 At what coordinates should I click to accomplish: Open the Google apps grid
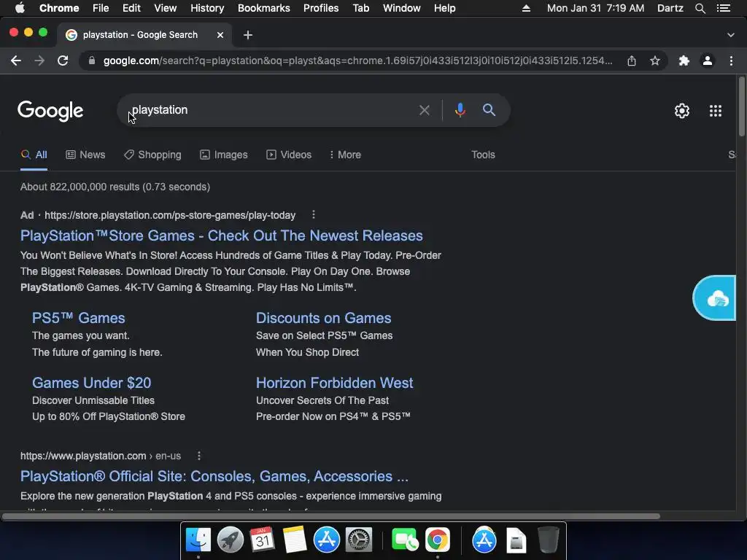(716, 111)
